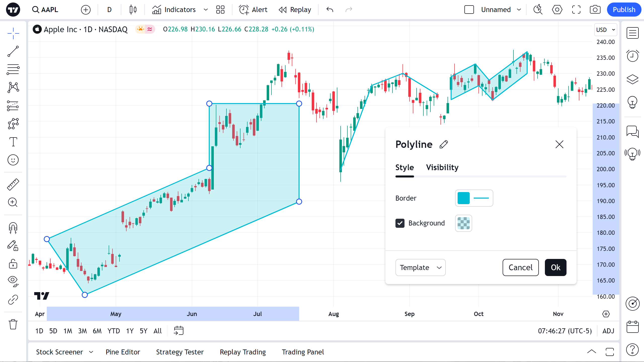
Task: Toggle magnet mode for drawings
Action: pyautogui.click(x=13, y=228)
